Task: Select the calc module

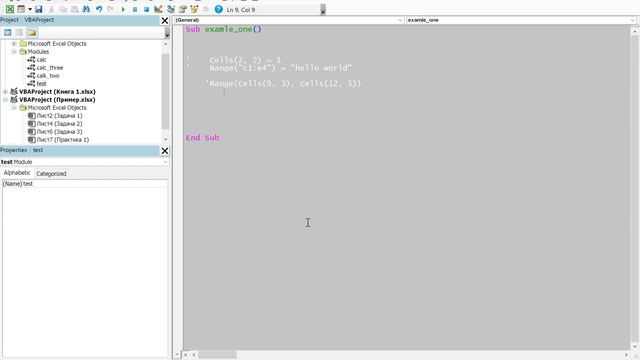Action: pos(41,60)
